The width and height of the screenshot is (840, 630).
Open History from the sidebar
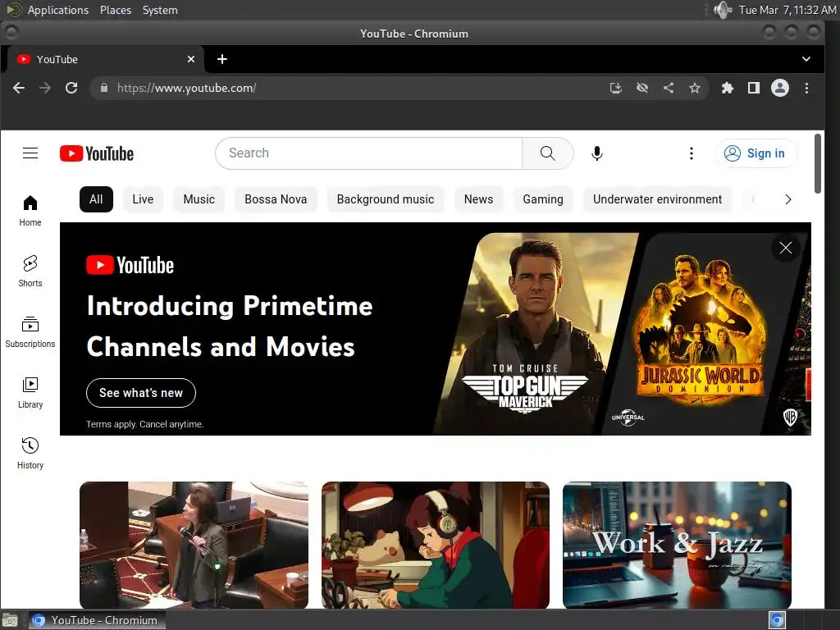[x=30, y=454]
